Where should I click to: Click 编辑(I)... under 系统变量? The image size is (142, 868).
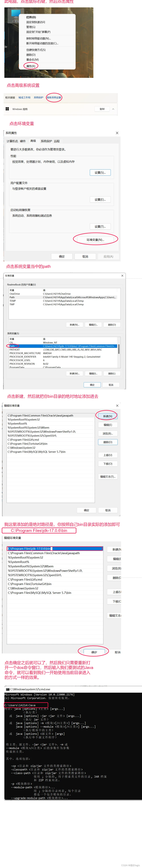(93, 373)
